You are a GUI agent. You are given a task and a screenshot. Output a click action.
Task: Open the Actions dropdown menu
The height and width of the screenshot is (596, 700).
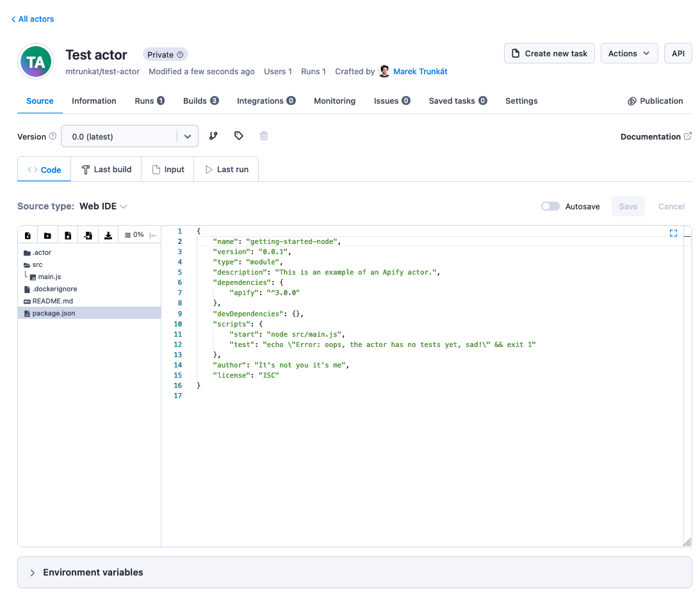click(x=629, y=53)
